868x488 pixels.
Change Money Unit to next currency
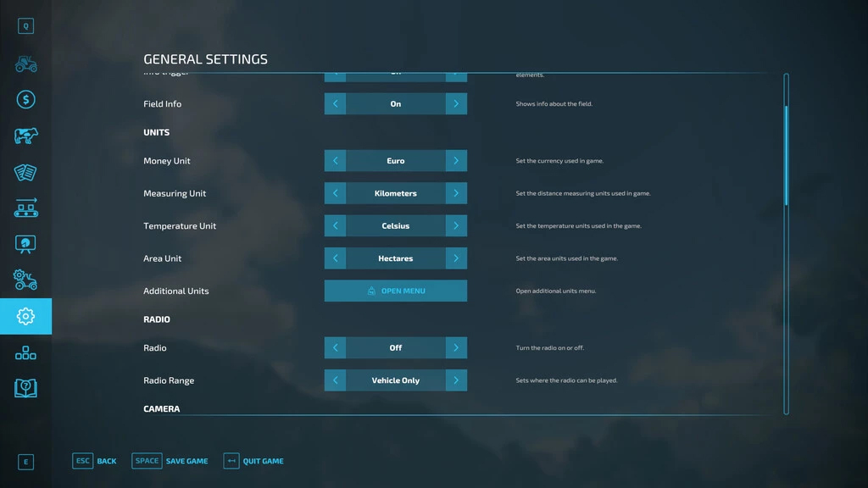[x=456, y=161]
